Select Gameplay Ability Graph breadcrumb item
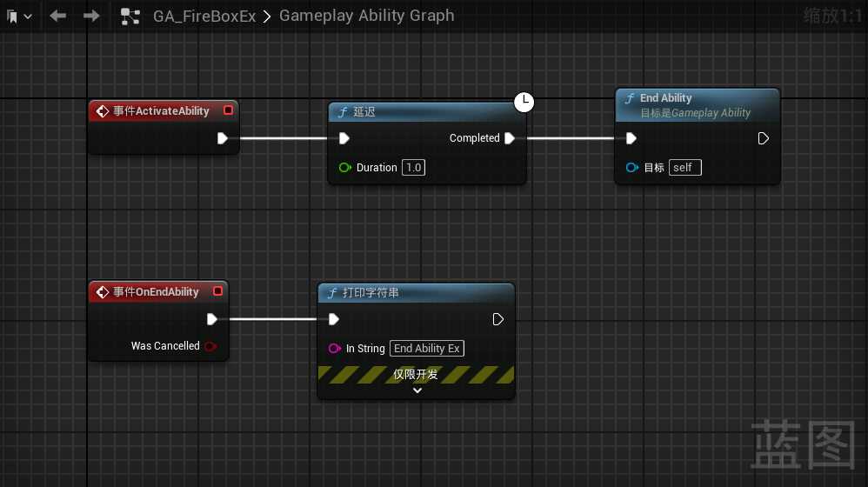 pyautogui.click(x=366, y=16)
